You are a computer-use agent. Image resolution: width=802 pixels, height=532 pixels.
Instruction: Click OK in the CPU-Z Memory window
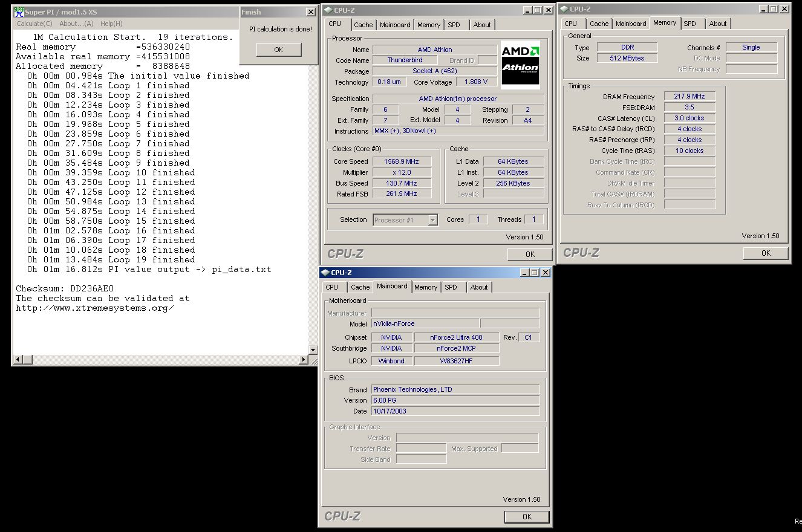(x=766, y=253)
